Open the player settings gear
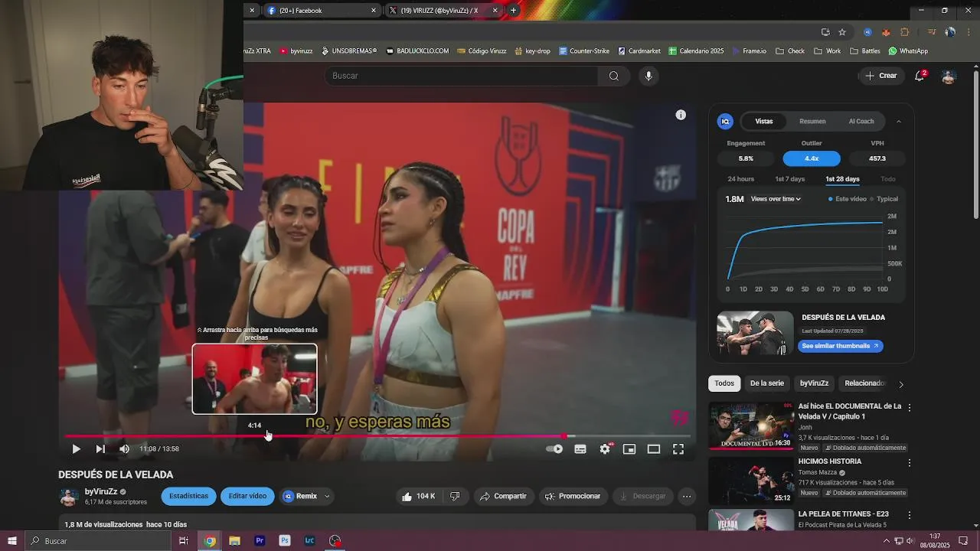 (x=605, y=449)
